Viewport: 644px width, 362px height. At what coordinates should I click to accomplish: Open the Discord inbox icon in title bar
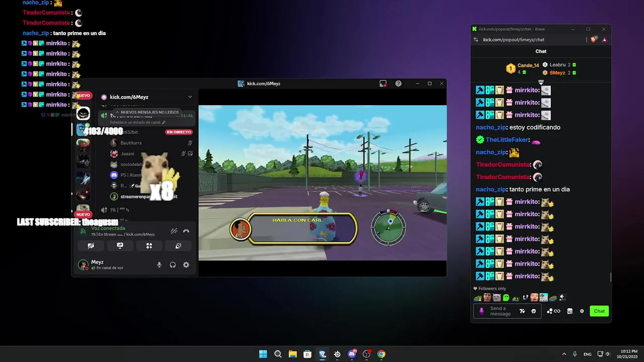(x=383, y=83)
